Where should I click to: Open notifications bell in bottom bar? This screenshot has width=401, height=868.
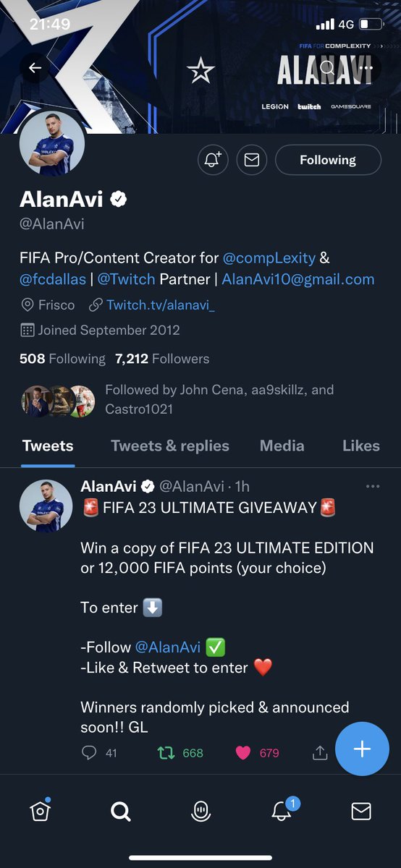tap(282, 811)
